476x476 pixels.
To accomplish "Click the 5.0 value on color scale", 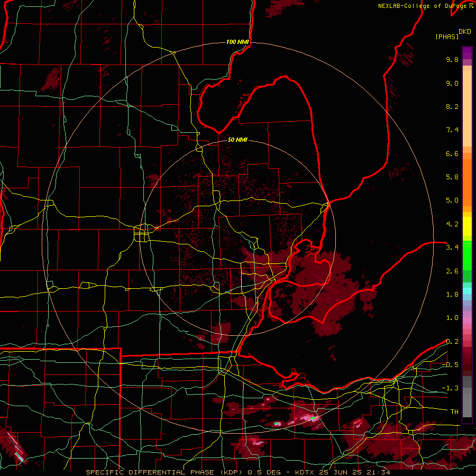I will (452, 200).
